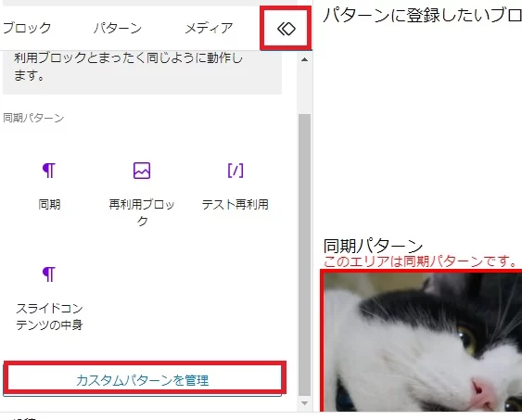Click the inserter panel scrollbar thumb
The image size is (522, 420).
[x=304, y=255]
